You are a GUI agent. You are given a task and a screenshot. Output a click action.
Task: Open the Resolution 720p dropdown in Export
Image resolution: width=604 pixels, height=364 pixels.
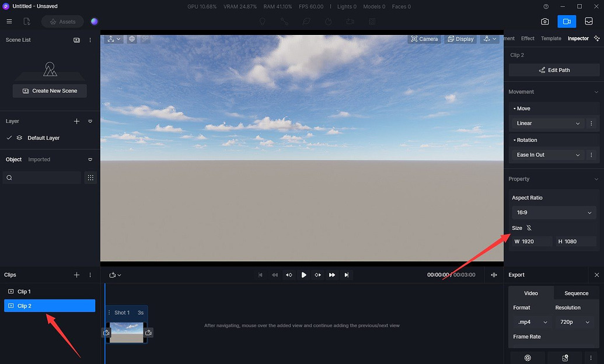pos(575,321)
